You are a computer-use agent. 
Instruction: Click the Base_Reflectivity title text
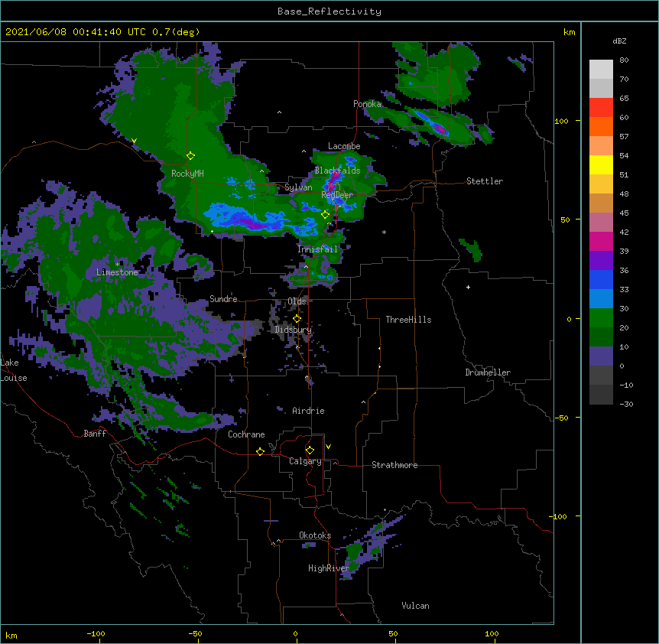(329, 11)
